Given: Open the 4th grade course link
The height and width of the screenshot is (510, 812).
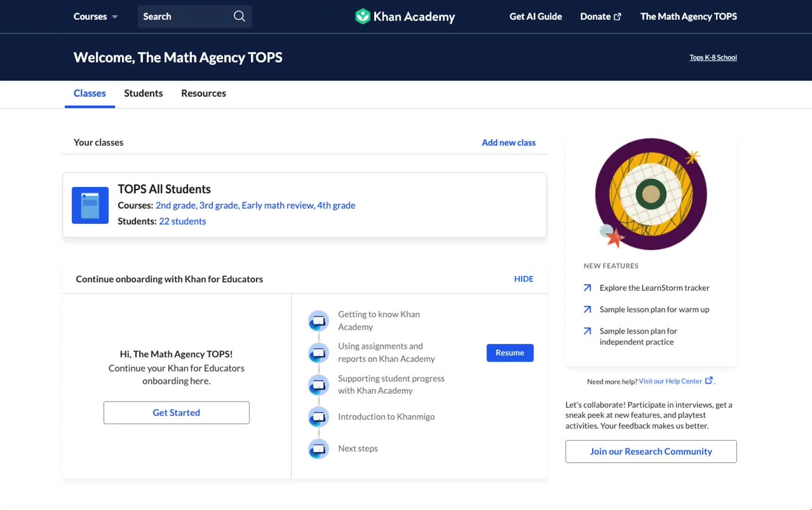Looking at the screenshot, I should [336, 205].
